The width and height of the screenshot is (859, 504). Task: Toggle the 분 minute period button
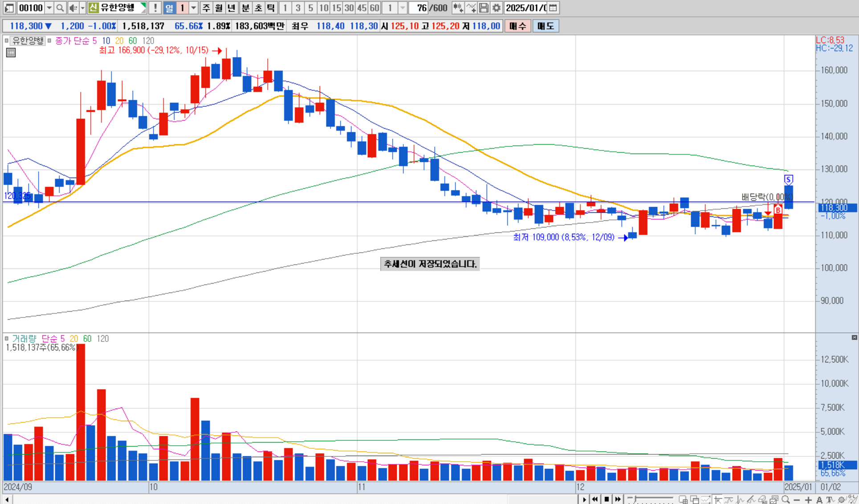tap(245, 8)
